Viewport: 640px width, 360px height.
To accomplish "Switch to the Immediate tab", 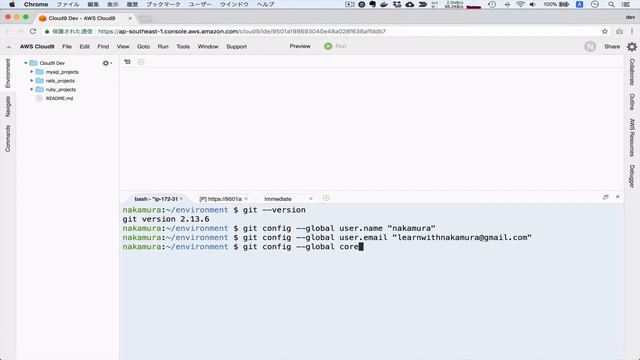I will coord(278,199).
